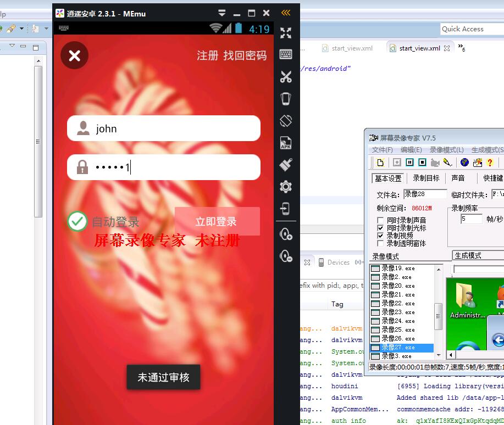Open the Devices tab in Eclipse
The image size is (504, 425).
pyautogui.click(x=334, y=262)
